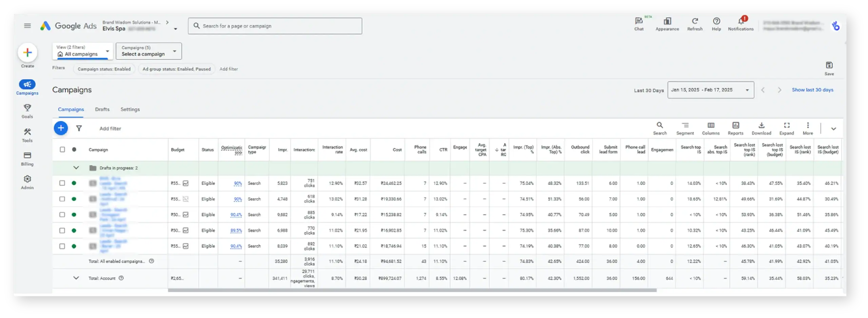Sort by the CTR column header

[x=443, y=150]
